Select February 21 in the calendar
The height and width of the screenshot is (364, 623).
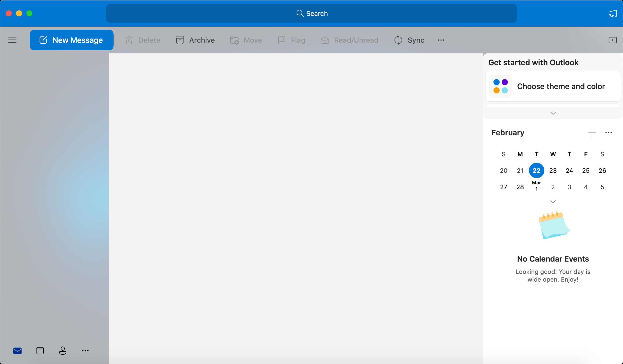point(520,170)
